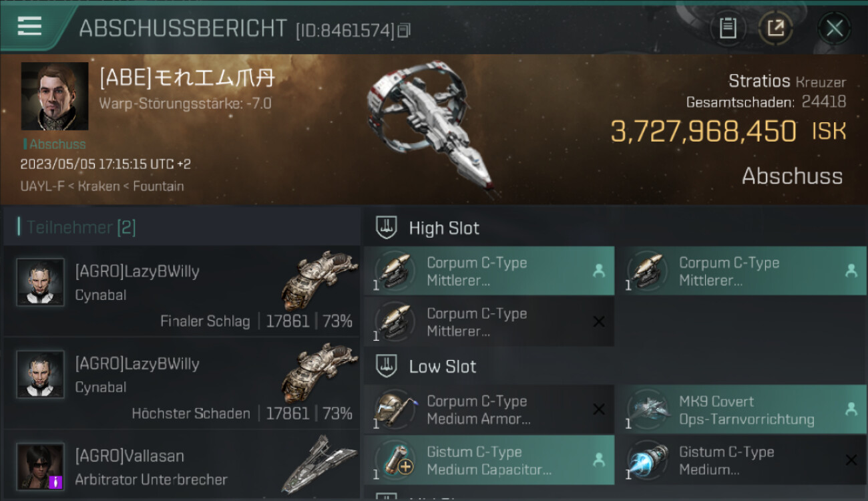Screen dimensions: 868x501
Task: Close the Abschussbericht window
Action: tap(835, 29)
